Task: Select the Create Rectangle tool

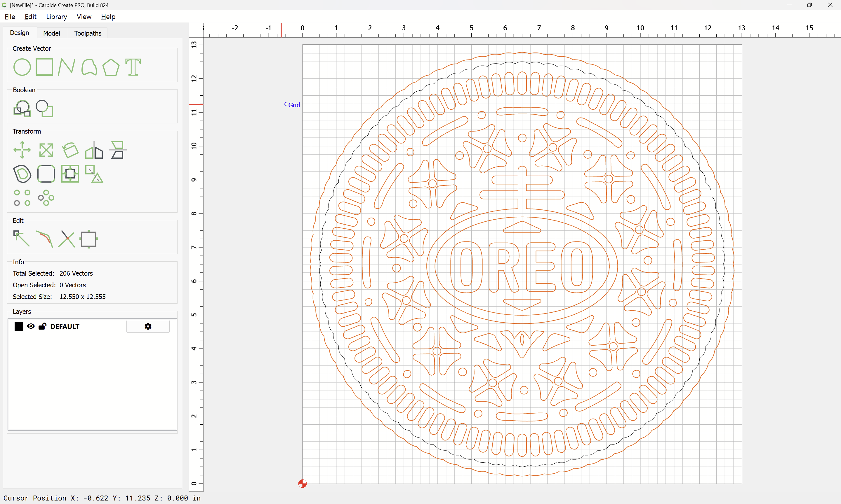Action: coord(44,67)
